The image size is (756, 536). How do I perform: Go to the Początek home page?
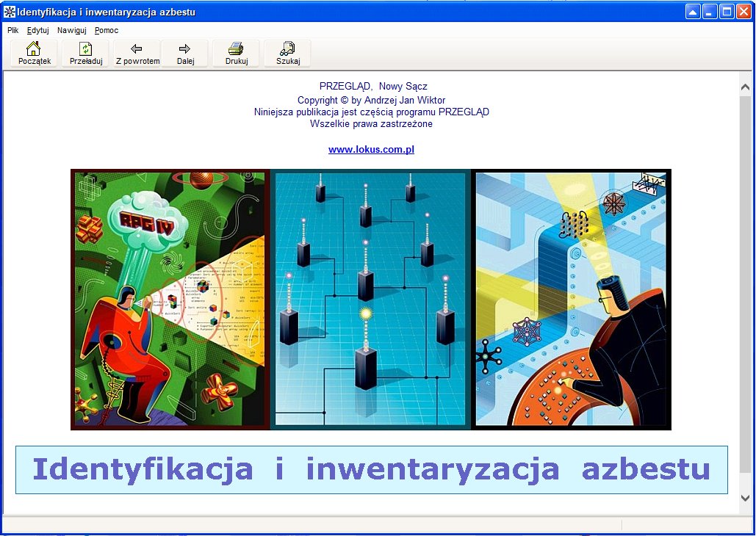(x=35, y=54)
